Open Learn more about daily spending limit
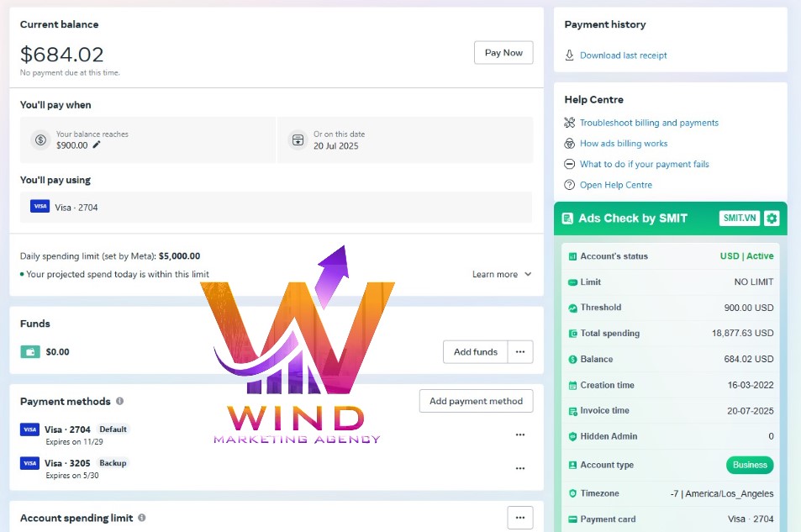The height and width of the screenshot is (532, 801). click(494, 275)
